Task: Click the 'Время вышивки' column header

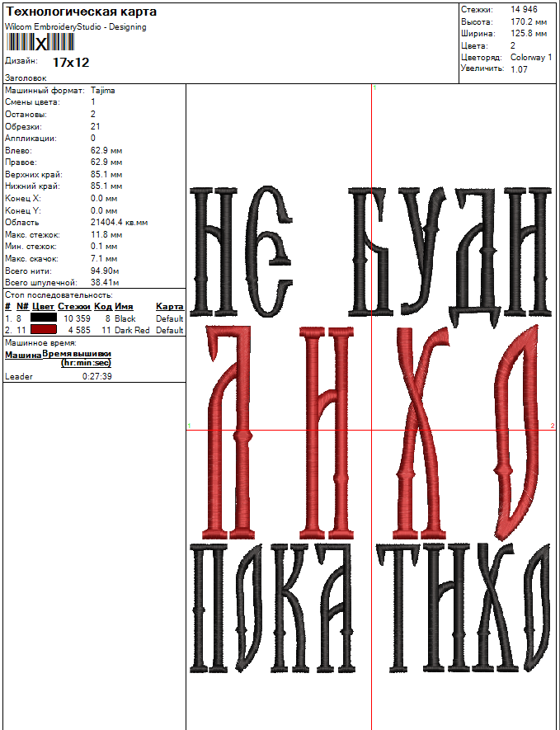Action: click(77, 353)
